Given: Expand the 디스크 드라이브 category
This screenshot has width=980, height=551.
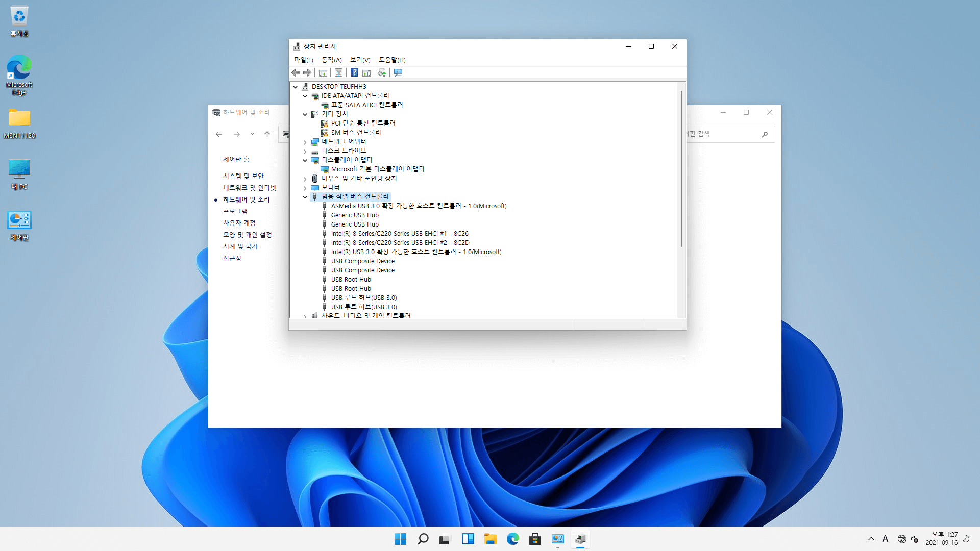Looking at the screenshot, I should pos(305,151).
